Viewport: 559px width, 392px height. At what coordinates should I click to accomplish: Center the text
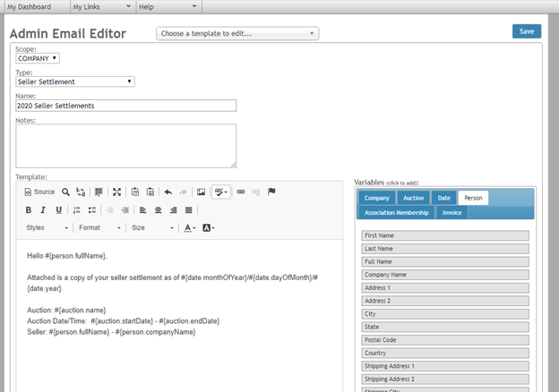tap(159, 210)
